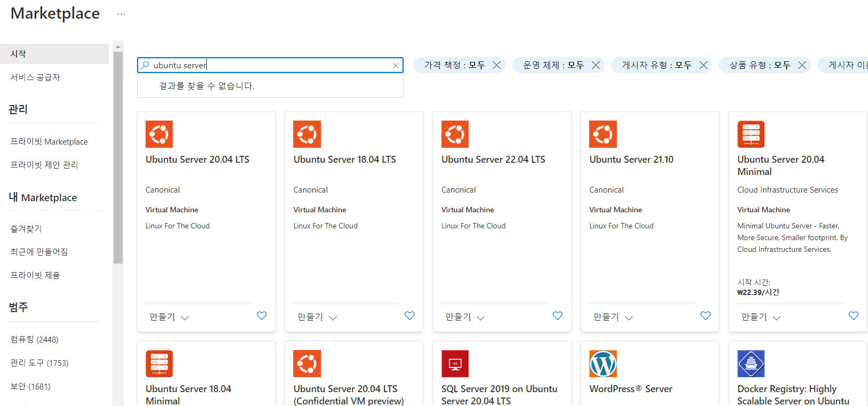Viewport: 868px width, 406px height.
Task: Click the SQL Server 2019 on Ubuntu icon
Action: 455,364
